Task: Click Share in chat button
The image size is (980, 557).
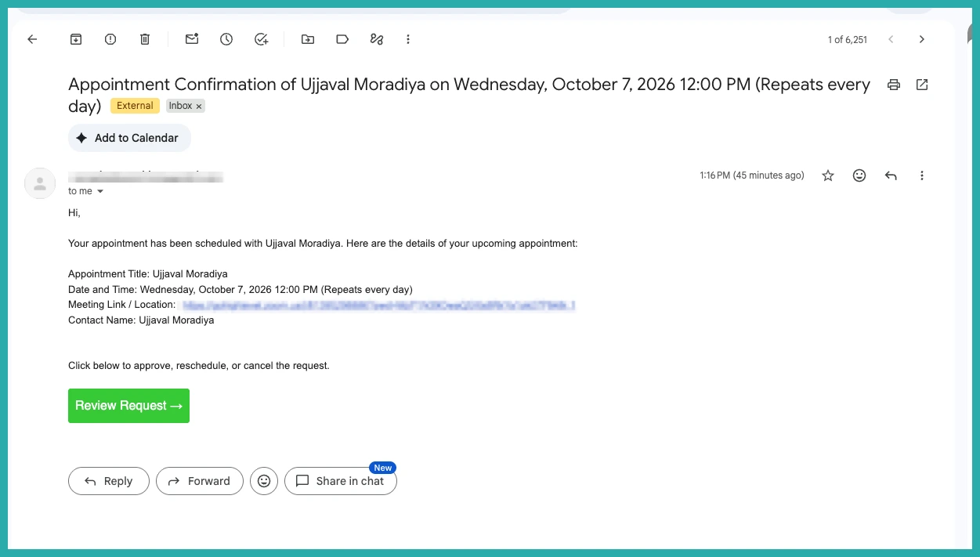Action: coord(341,481)
